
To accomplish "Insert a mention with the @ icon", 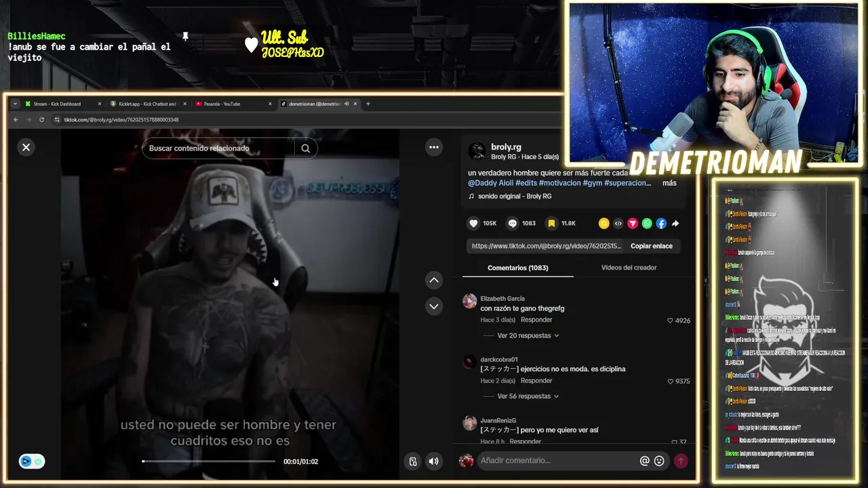I will [x=645, y=461].
